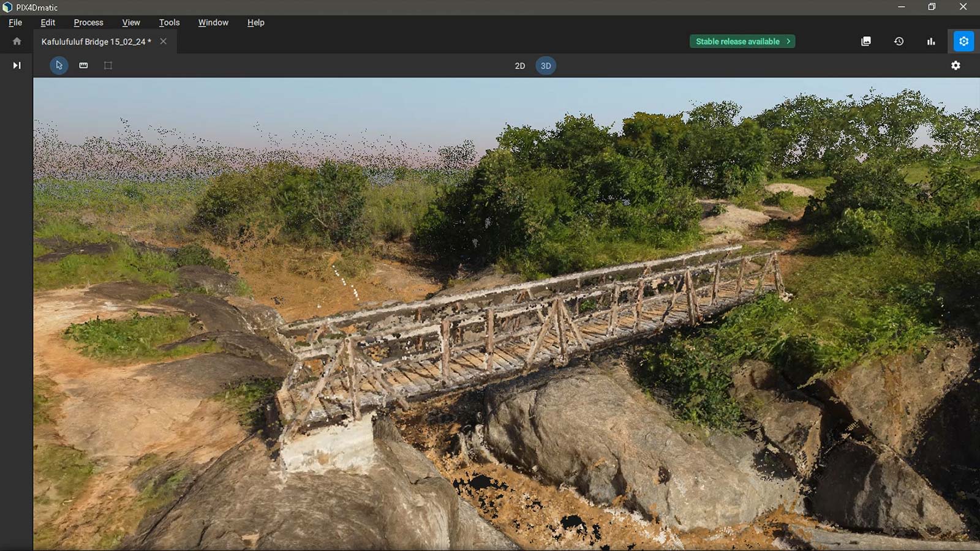This screenshot has height=551, width=980.
Task: Open the processing history panel
Action: pos(898,41)
